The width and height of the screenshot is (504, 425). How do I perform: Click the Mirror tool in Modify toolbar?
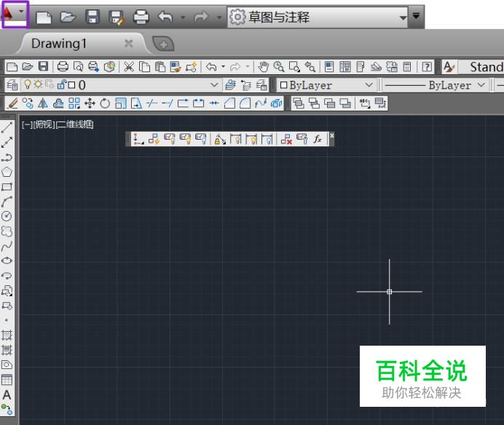(x=43, y=103)
